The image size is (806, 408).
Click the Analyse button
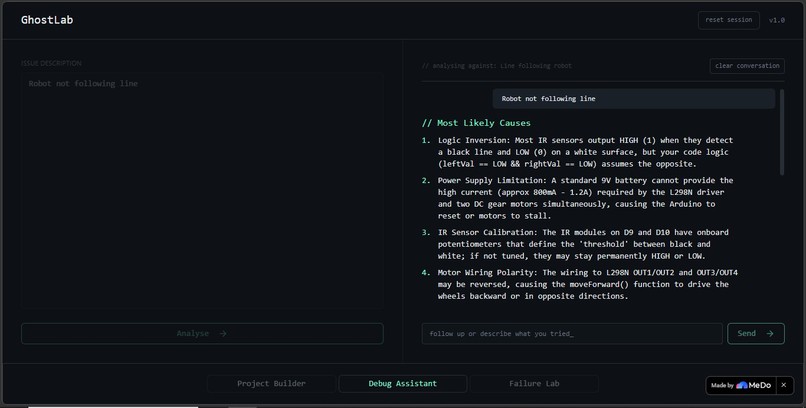[202, 333]
